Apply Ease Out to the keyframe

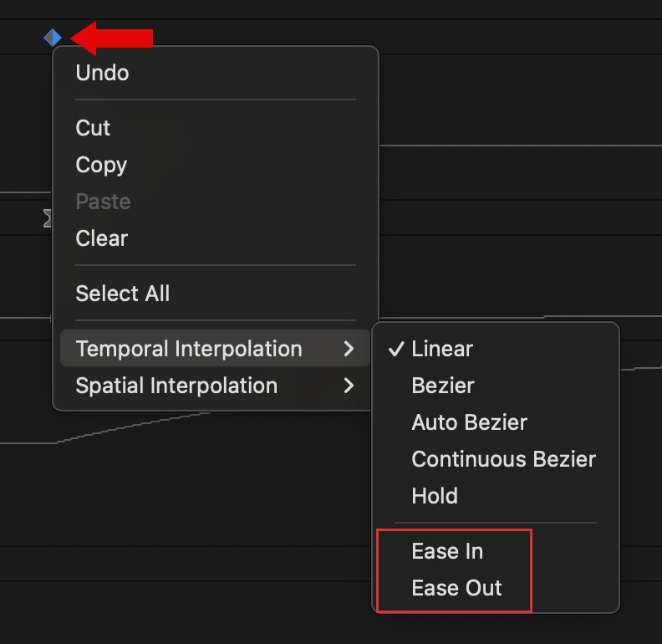(456, 588)
